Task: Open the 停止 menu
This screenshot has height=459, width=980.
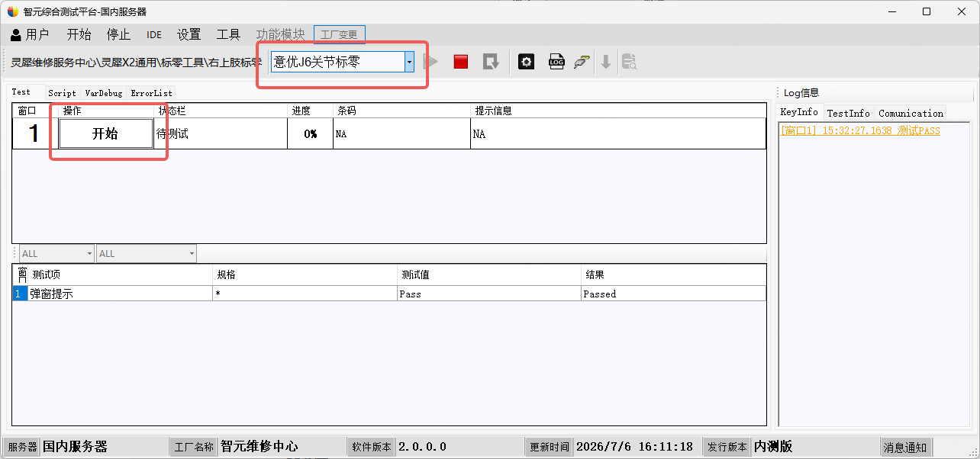Action: (x=118, y=34)
